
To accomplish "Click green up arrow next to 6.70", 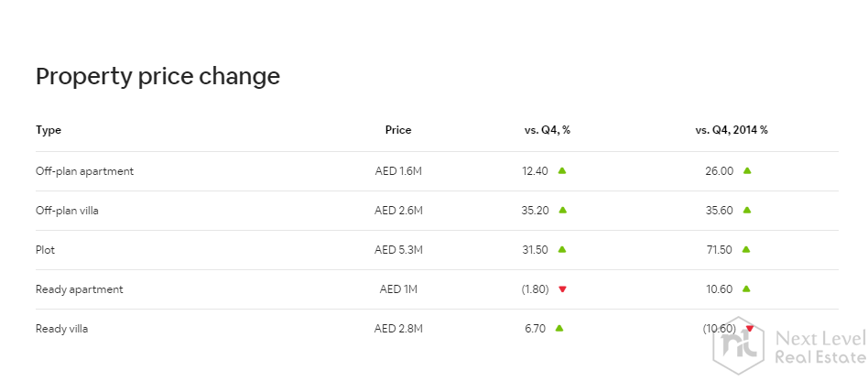I will click(559, 328).
